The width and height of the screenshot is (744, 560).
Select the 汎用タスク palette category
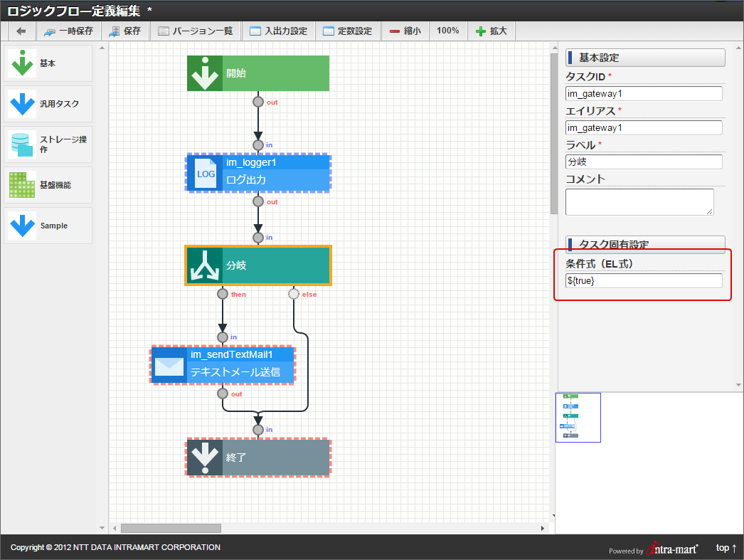tap(48, 104)
